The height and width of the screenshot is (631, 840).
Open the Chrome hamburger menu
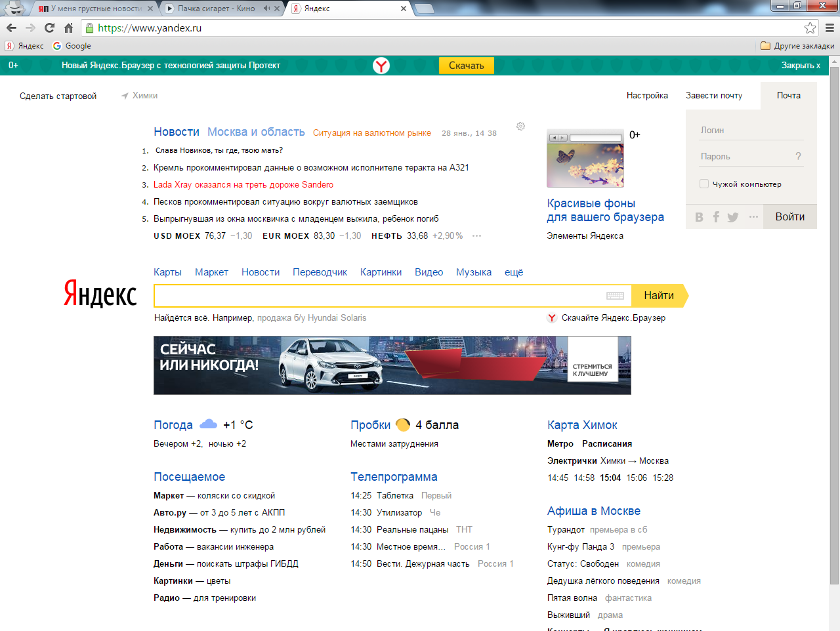point(829,28)
